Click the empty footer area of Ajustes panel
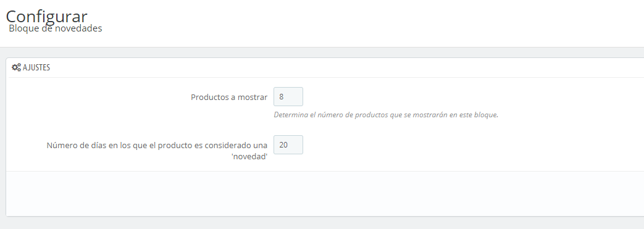Image resolution: width=644 pixels, height=229 pixels. click(325, 193)
